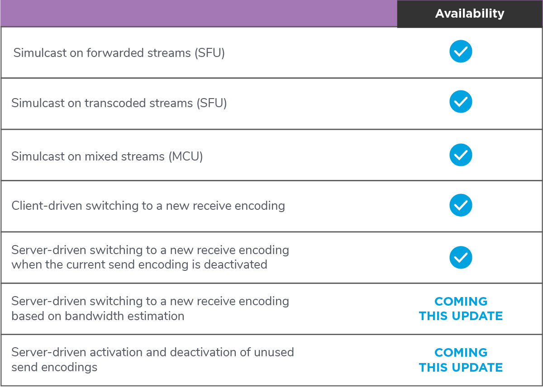This screenshot has height=392, width=543.
Task: Click COMING THIS UPDATE for unused send encodings
Action: (461, 360)
